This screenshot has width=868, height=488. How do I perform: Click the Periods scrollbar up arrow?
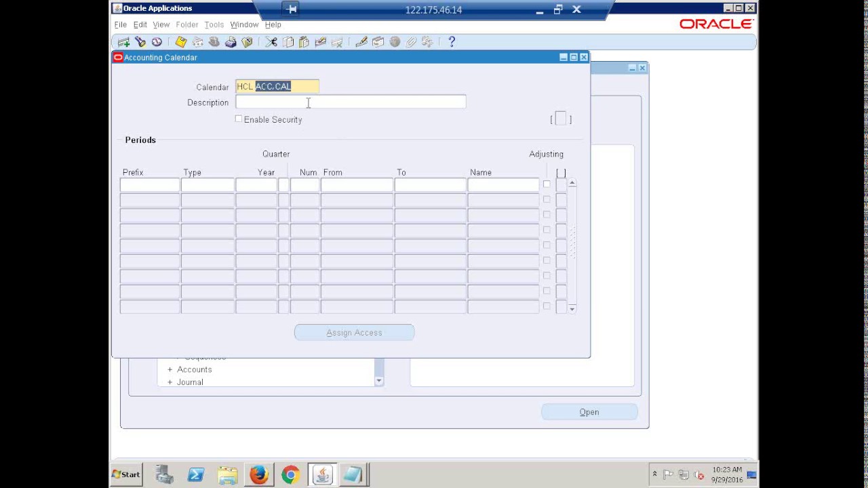tap(572, 183)
